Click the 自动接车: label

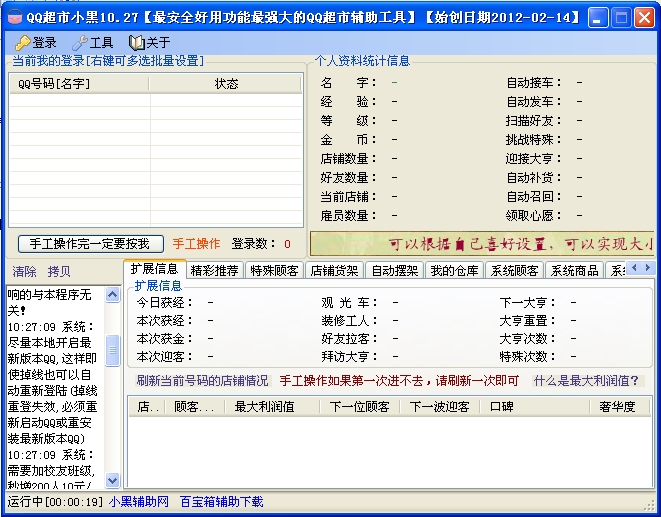[x=534, y=83]
